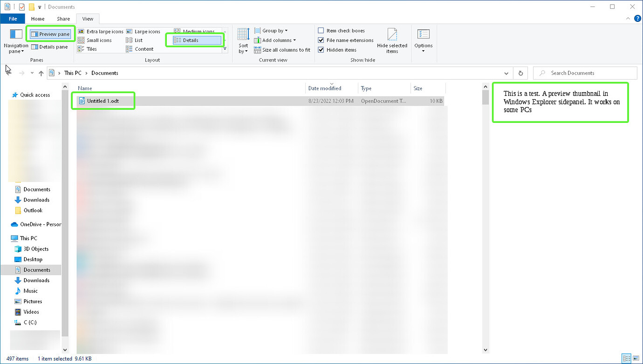
Task: Switch to large thumbnails using the status bar icon
Action: coord(637,358)
